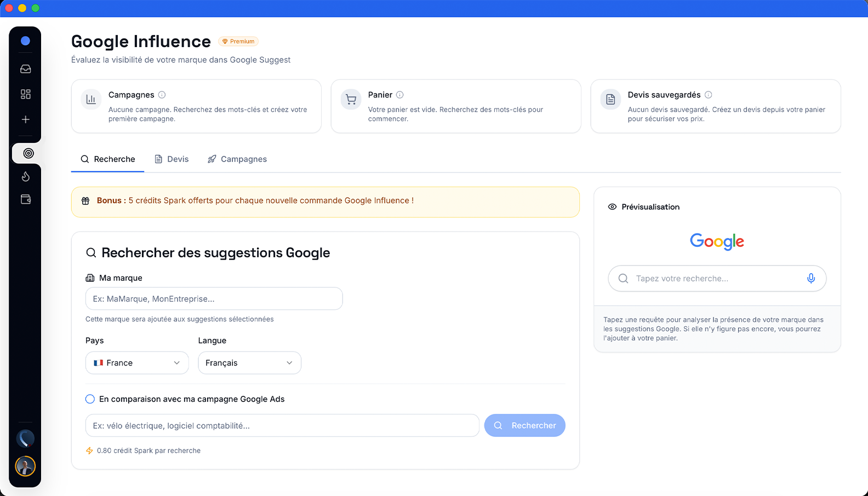This screenshot has height=496, width=868.
Task: Open the Campagnes summary card
Action: point(196,106)
